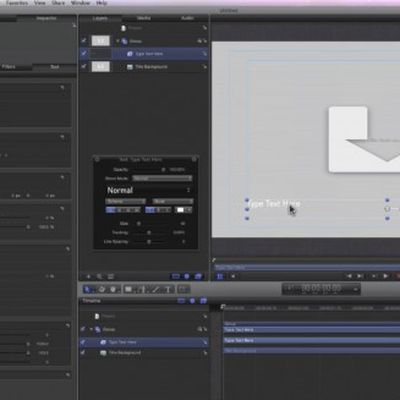Click the Group icon in Layers list
Image resolution: width=400 pixels, height=400 pixels.
point(124,41)
